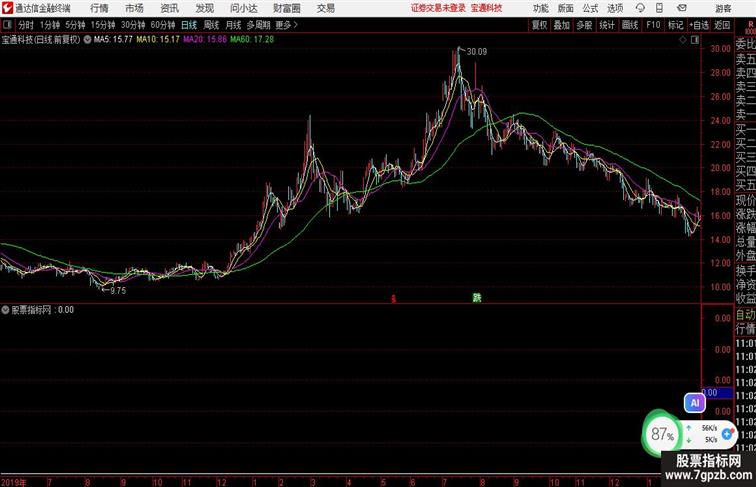This screenshot has width=756, height=487.
Task: Switch to 5分钟 period
Action: pyautogui.click(x=75, y=25)
